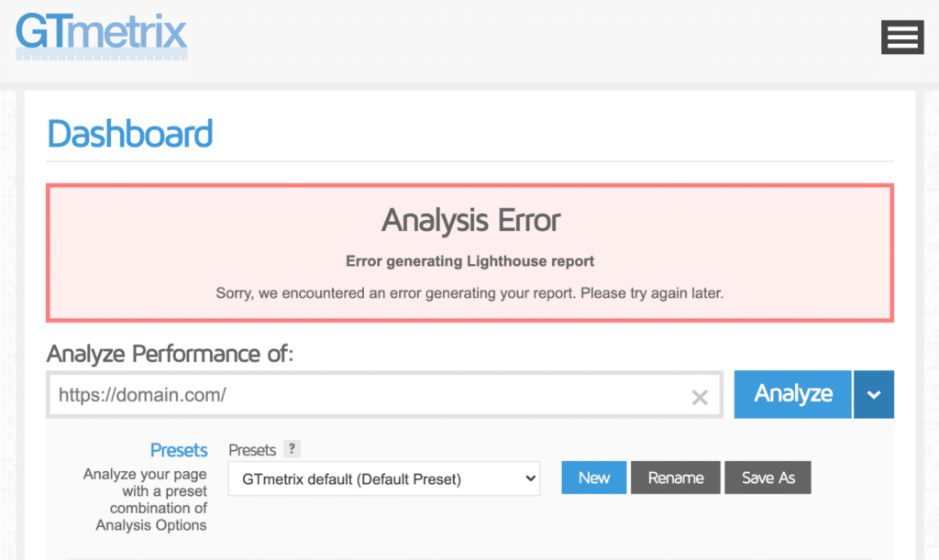This screenshot has width=939, height=560.
Task: Focus the https://domain.com/ URL input
Action: coord(384,395)
